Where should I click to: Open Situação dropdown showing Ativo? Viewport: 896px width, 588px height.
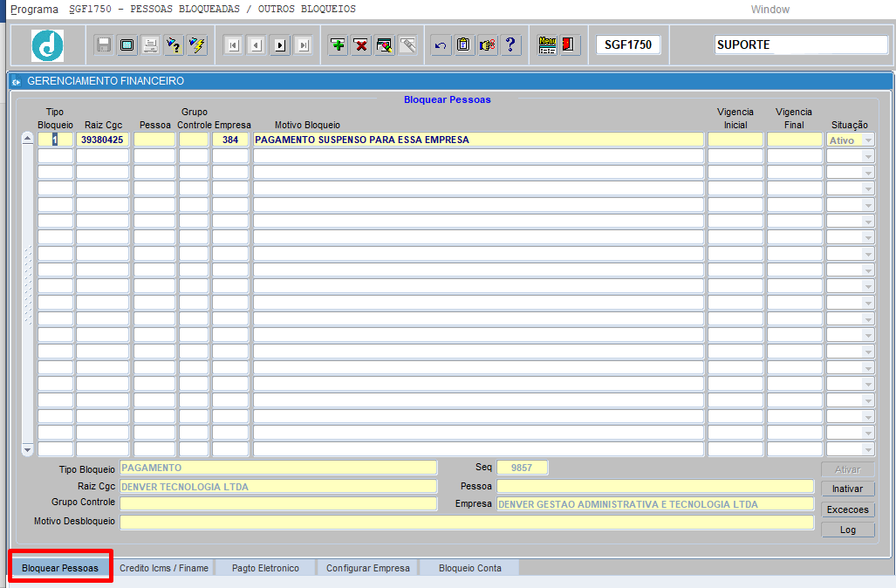click(867, 140)
